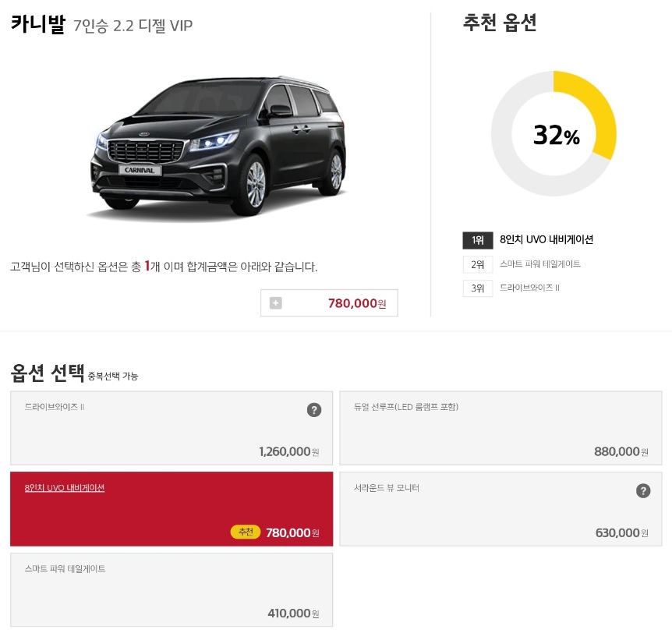Enable the 스마트 파워 테일게이트 option

point(170,589)
